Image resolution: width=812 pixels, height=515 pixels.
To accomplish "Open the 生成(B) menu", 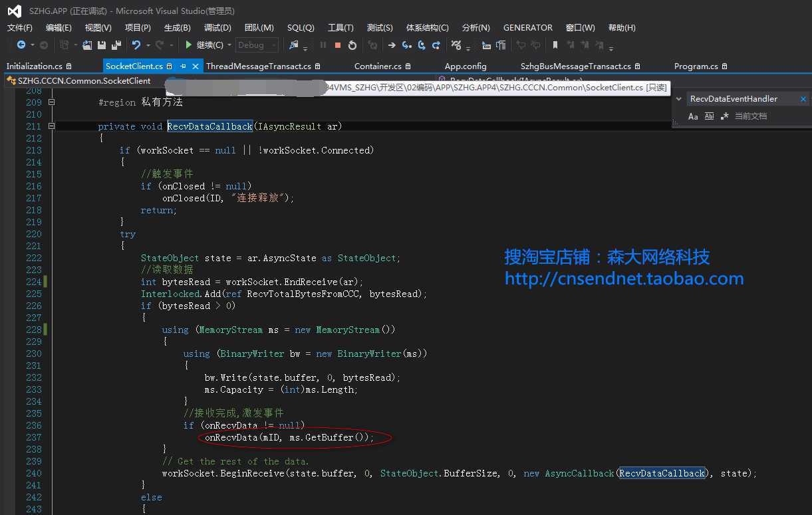I will click(177, 27).
